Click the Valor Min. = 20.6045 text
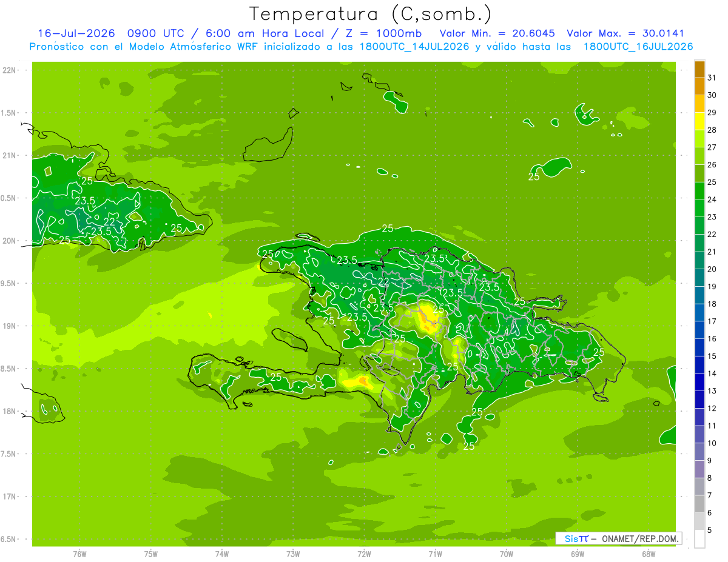This screenshot has height=562, width=728. click(497, 33)
